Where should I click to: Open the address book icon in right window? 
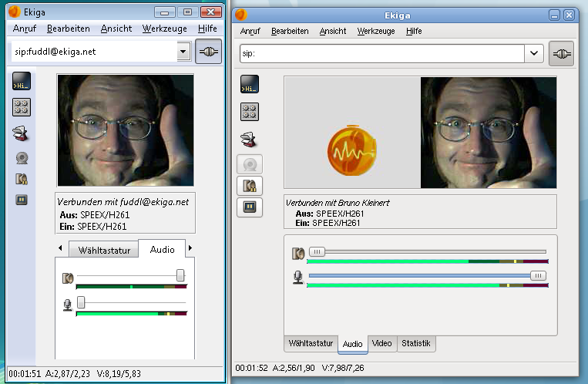click(x=250, y=139)
